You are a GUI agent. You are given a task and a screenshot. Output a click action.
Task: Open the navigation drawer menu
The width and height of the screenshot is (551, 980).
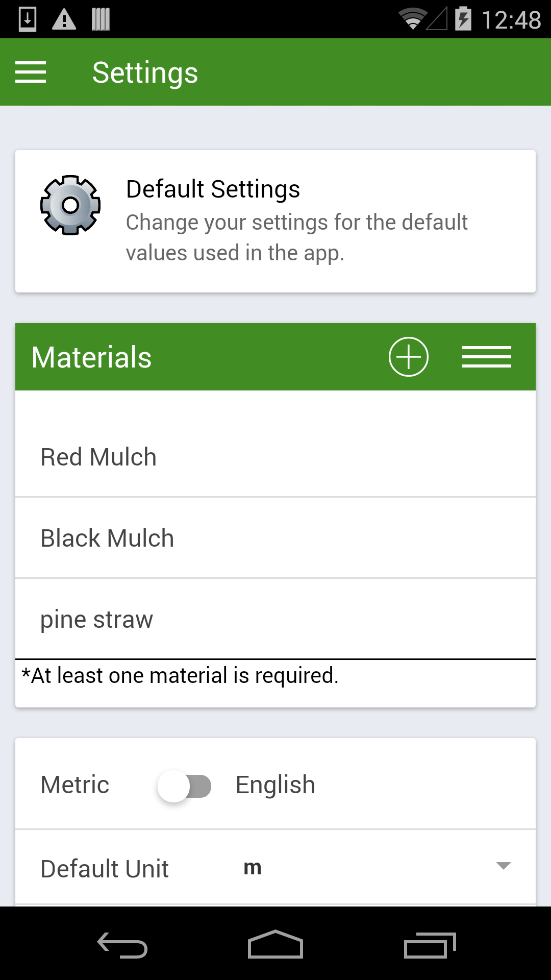click(x=31, y=71)
